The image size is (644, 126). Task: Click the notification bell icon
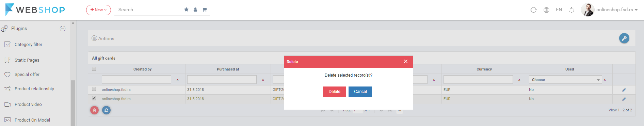click(571, 10)
